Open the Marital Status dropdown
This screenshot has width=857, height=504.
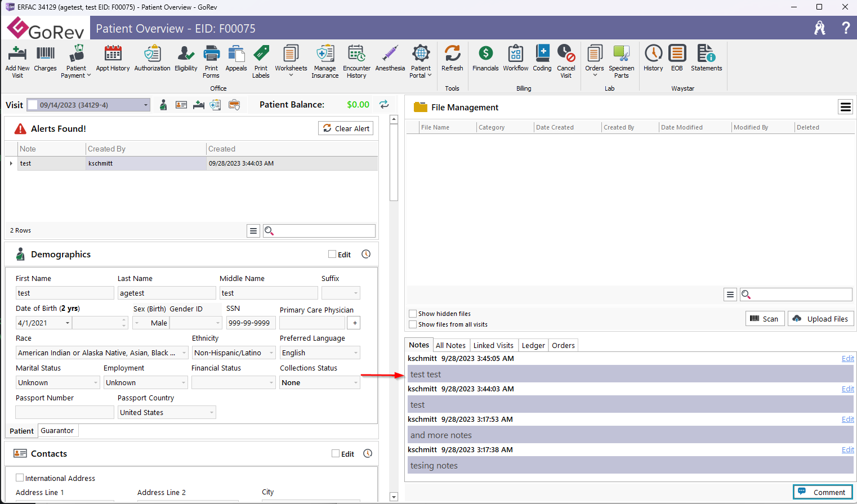tap(96, 383)
